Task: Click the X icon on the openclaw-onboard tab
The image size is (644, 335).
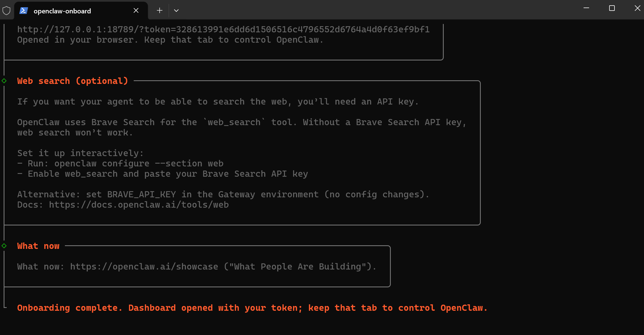Action: (x=136, y=10)
